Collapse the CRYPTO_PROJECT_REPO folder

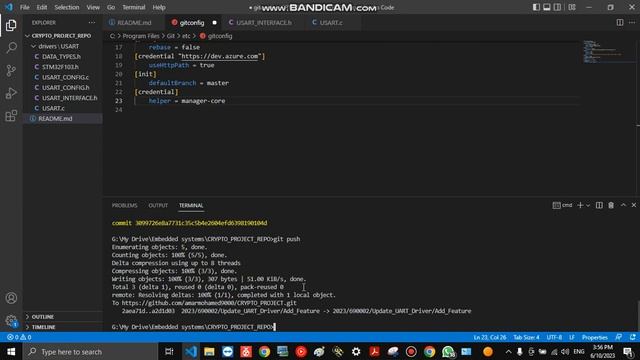point(62,36)
